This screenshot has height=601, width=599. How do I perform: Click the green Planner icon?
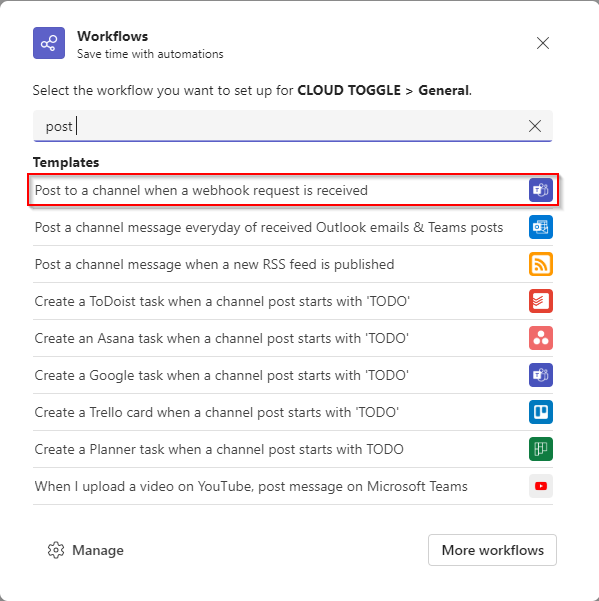[x=541, y=449]
